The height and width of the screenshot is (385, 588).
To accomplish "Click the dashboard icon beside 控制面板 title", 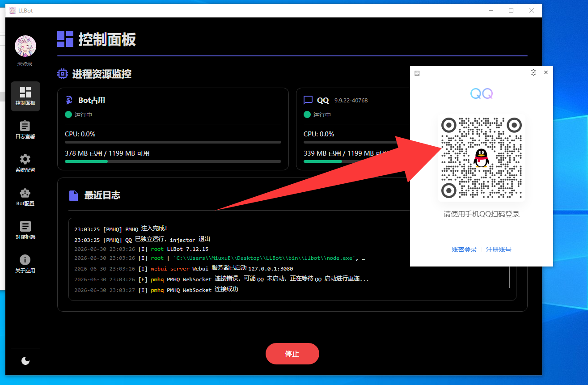I will coord(65,39).
